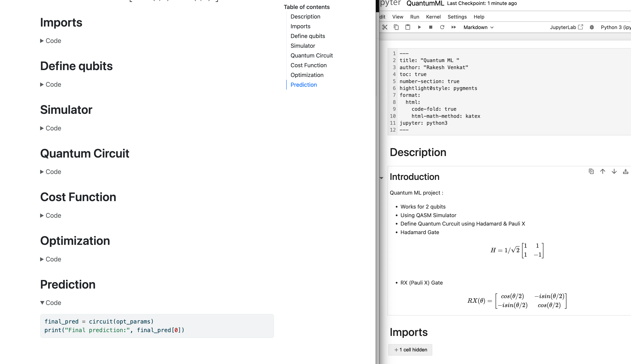This screenshot has height=364, width=631.
Task: Move cell down with arrow icon
Action: 614,171
